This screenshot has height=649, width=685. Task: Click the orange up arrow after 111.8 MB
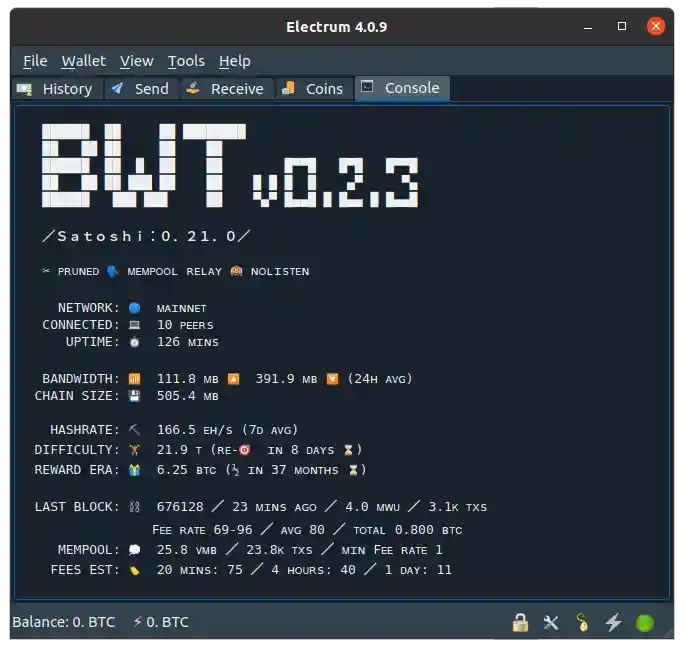pos(234,379)
